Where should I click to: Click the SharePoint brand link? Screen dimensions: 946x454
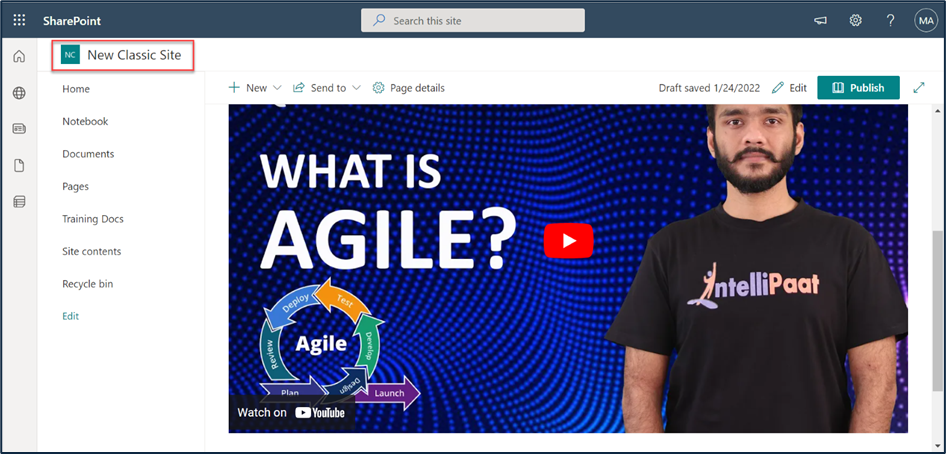pos(72,21)
